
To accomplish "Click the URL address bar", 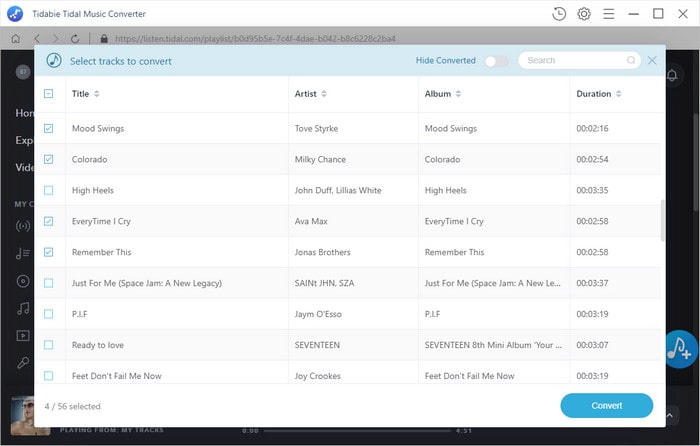I will (255, 39).
